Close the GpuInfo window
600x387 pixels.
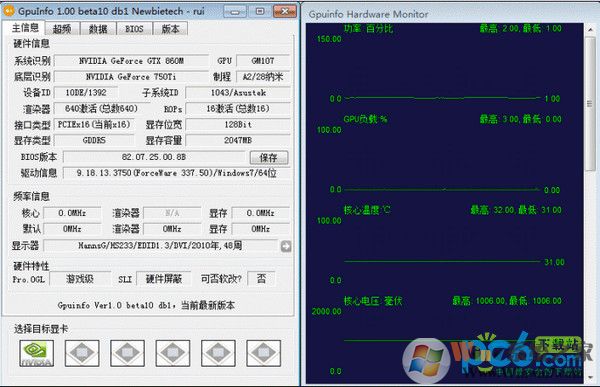285,12
